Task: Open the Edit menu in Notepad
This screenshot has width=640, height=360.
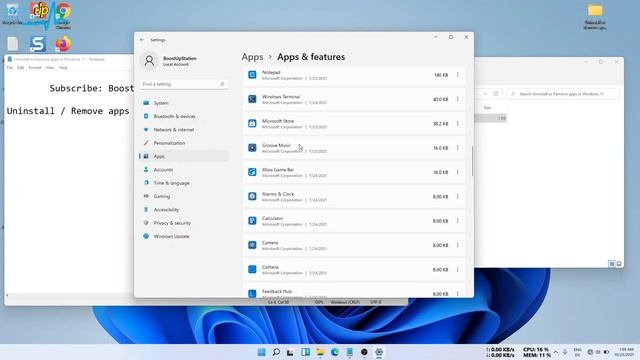Action: [20, 68]
